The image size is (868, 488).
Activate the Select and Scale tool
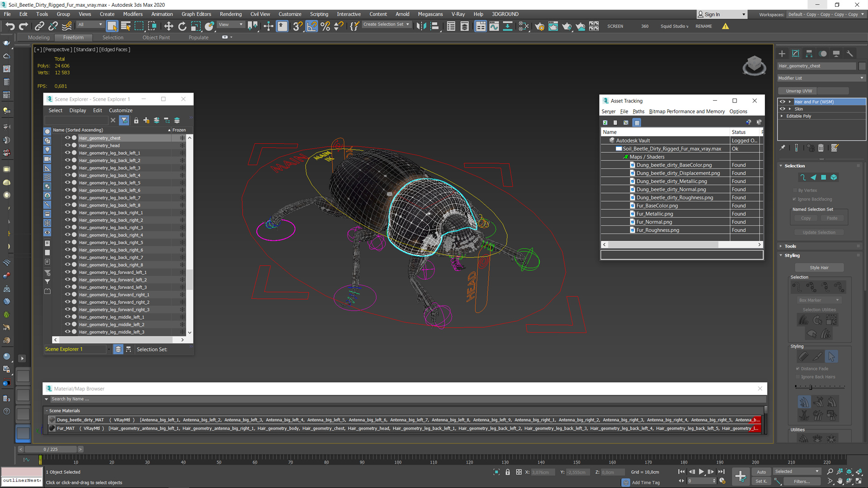tap(196, 26)
